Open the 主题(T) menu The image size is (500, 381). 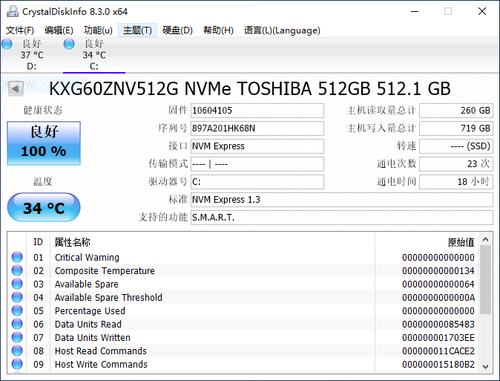137,31
